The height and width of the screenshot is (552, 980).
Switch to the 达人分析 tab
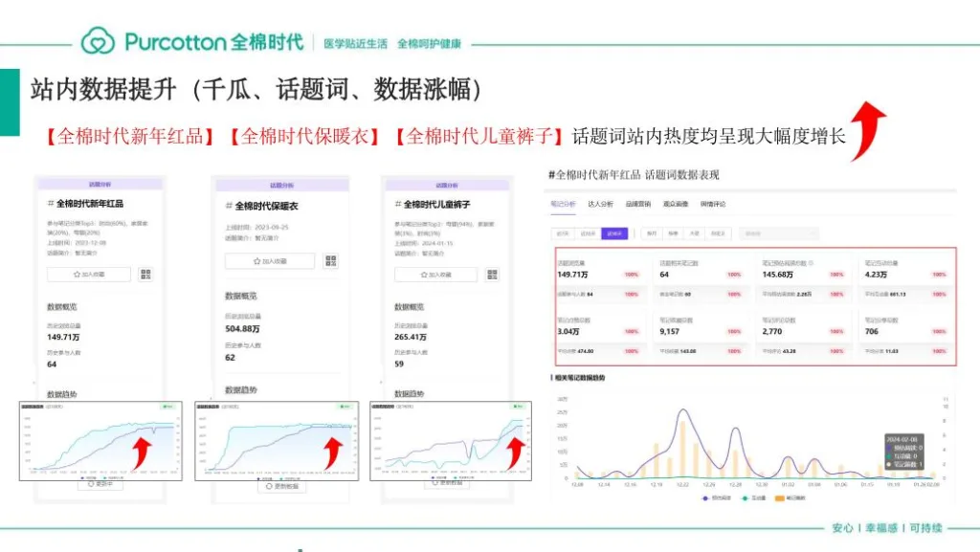click(600, 204)
